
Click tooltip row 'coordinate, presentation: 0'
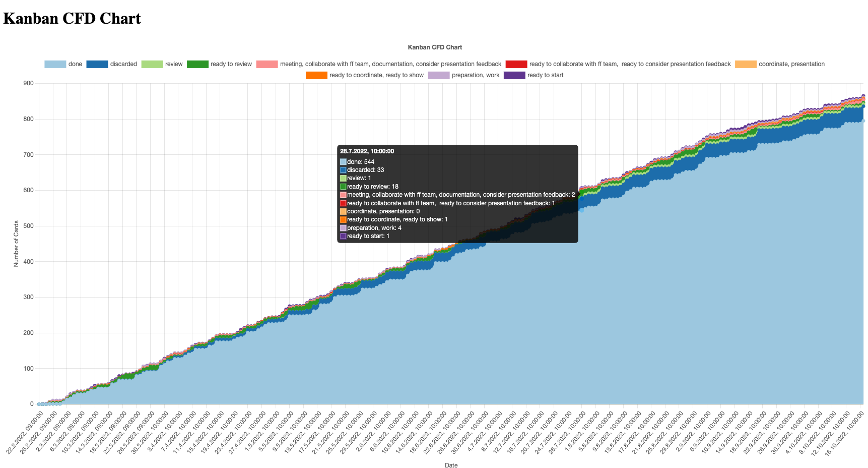380,211
